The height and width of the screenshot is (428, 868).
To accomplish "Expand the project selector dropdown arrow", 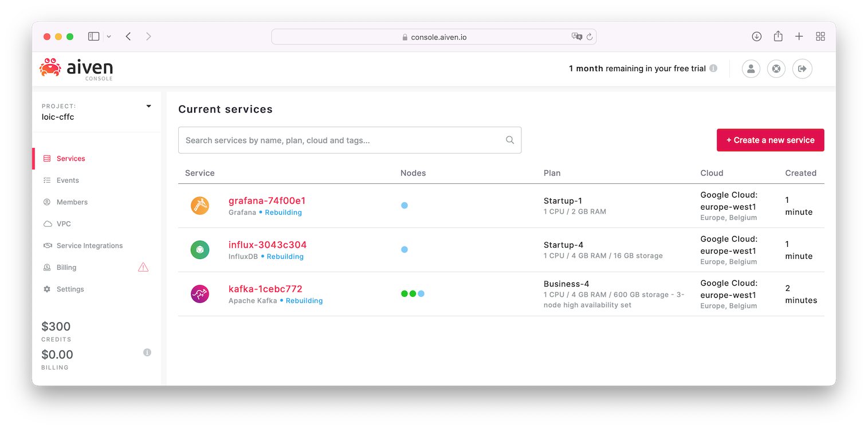I will tap(149, 106).
